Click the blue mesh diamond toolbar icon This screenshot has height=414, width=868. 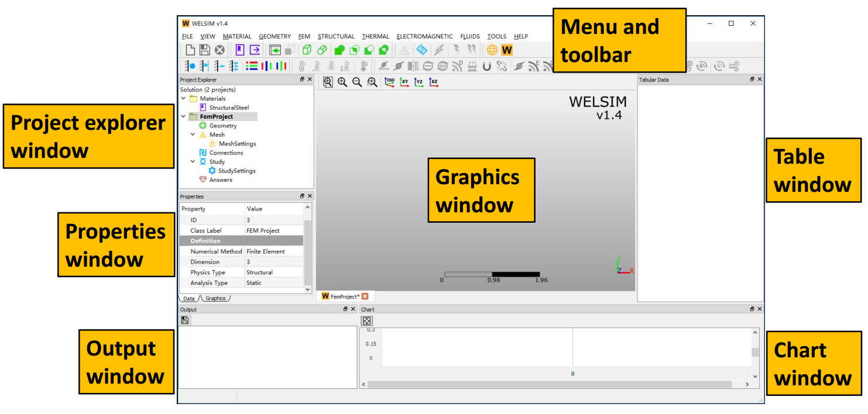(422, 50)
